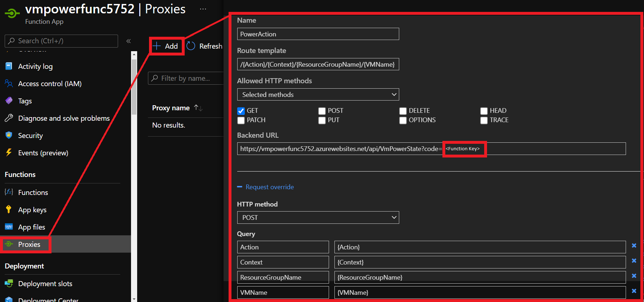This screenshot has width=644, height=302.
Task: Open the Proxies menu entry
Action: (x=29, y=244)
